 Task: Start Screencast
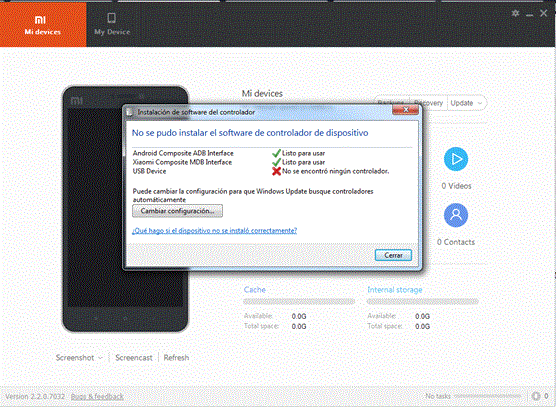point(134,358)
